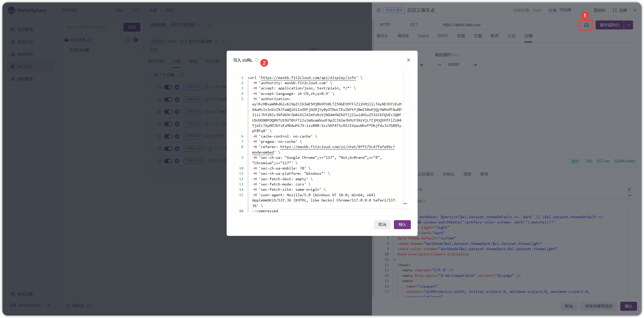Viewport: 644px width, 318px height.
Task: Click 保存并继续添加 button
Action: click(x=598, y=306)
